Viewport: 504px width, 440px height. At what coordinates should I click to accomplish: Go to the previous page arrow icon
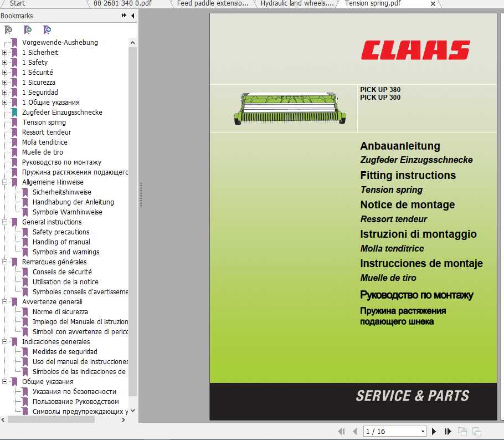(355, 431)
